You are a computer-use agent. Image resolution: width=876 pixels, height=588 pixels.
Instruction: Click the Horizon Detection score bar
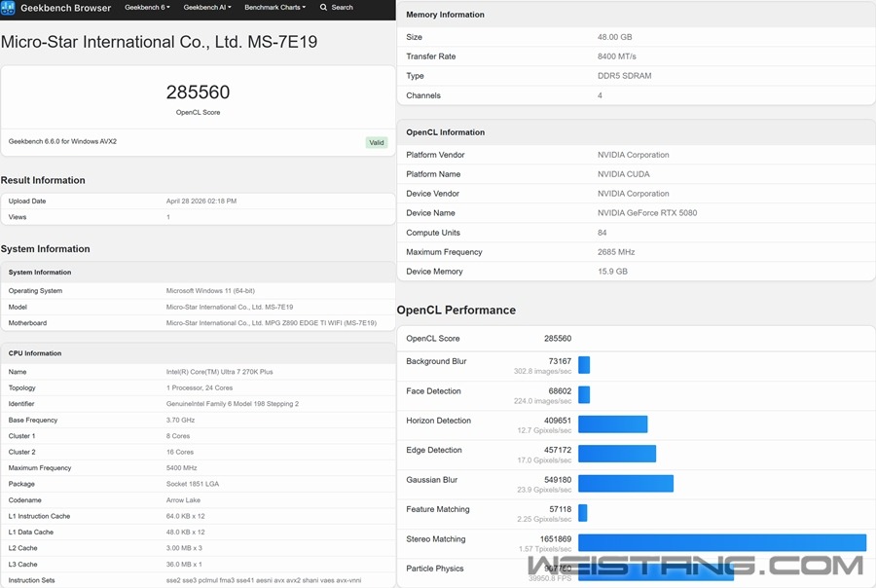tap(613, 424)
